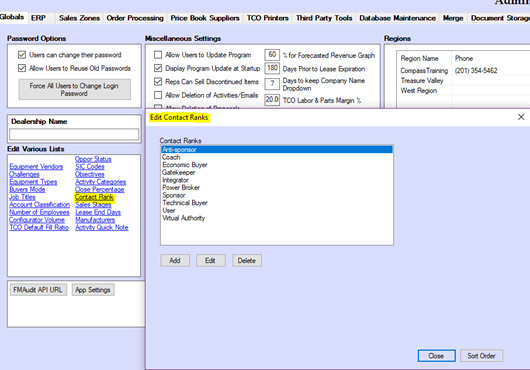Select CompassTraining row in Regions table
This screenshot has height=370, width=530.
463,71
